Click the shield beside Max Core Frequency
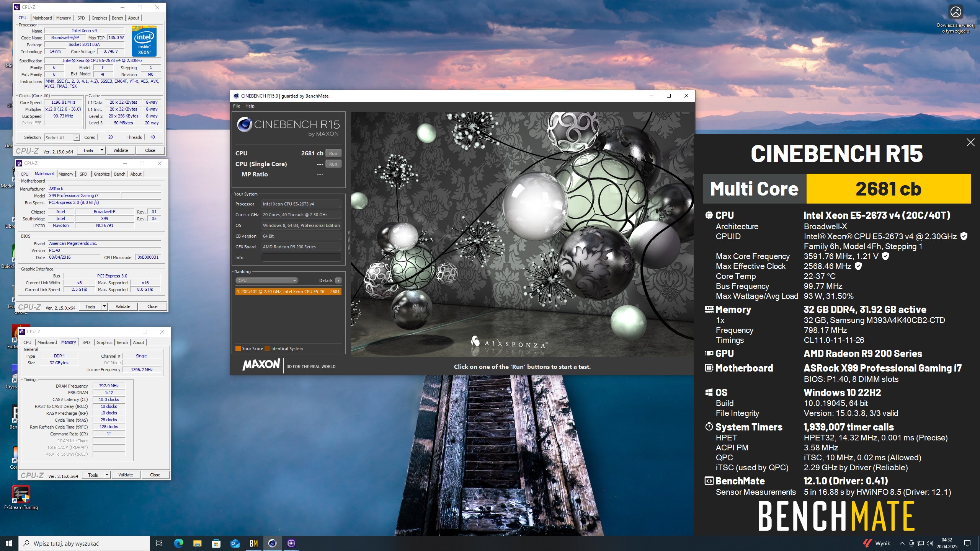980x551 pixels. pyautogui.click(x=885, y=256)
